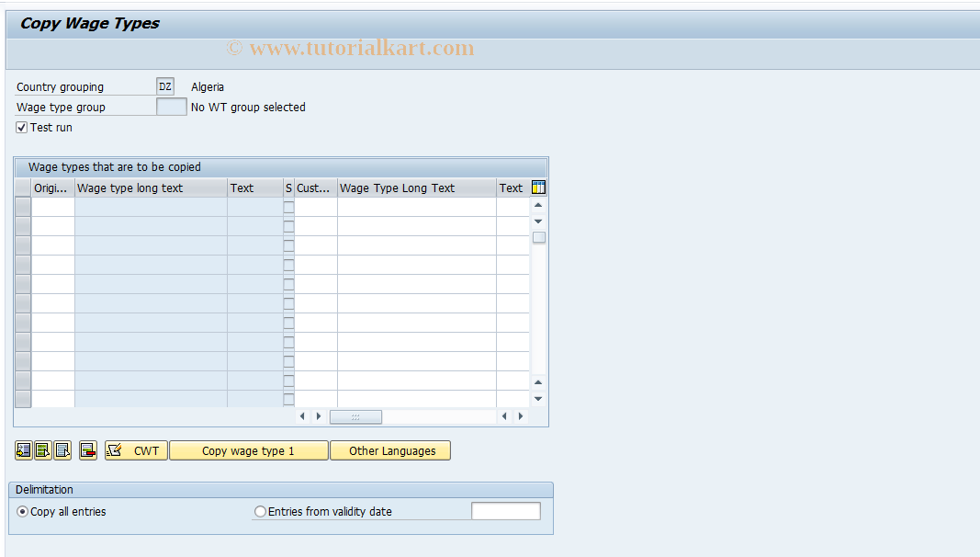Tick the S checkbox in the last visible row

click(x=288, y=399)
